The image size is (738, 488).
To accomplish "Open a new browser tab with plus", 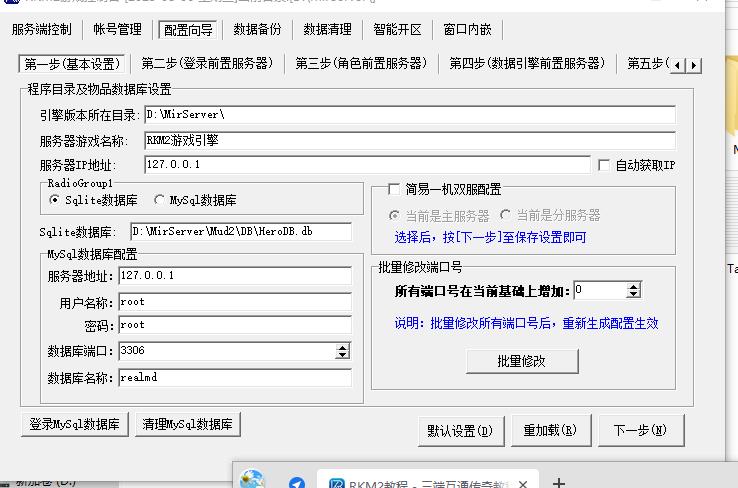I will coord(559,483).
